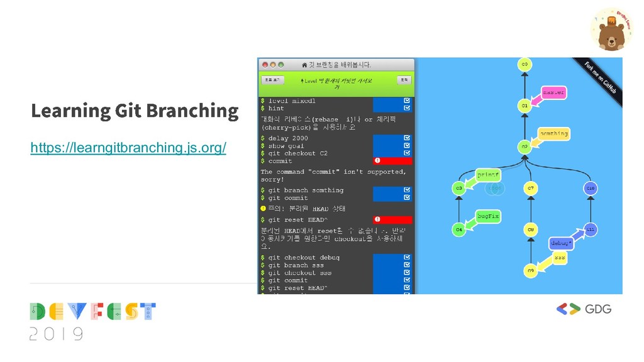
Task: Select commit node C9
Action: [531, 270]
